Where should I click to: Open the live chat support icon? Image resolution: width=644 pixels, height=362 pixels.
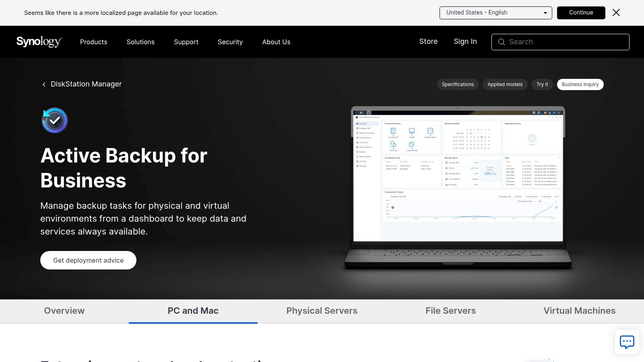[x=627, y=342]
